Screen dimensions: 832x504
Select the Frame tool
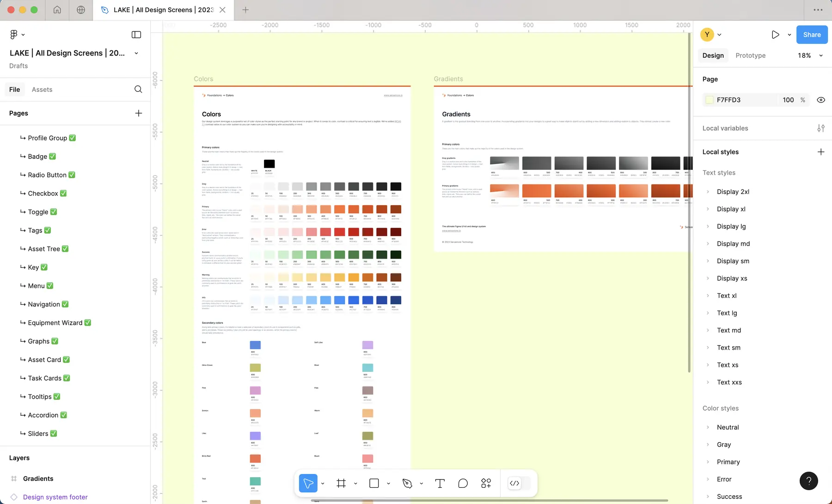point(341,483)
